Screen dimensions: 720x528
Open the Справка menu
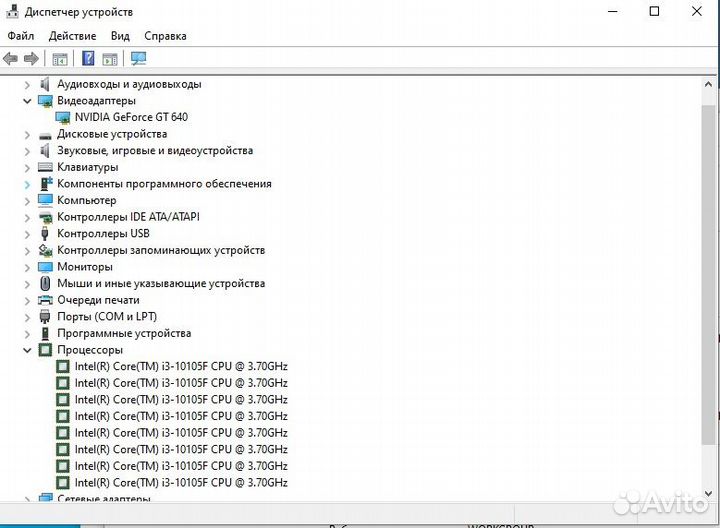pyautogui.click(x=165, y=36)
